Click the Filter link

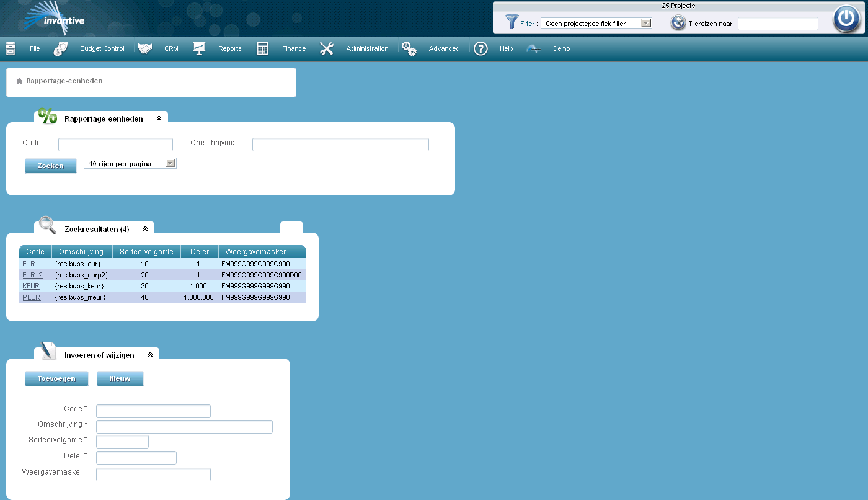528,24
